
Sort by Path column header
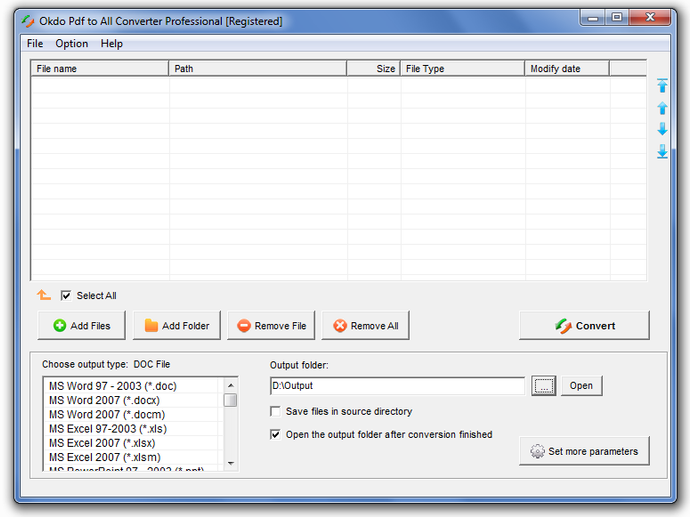(258, 69)
